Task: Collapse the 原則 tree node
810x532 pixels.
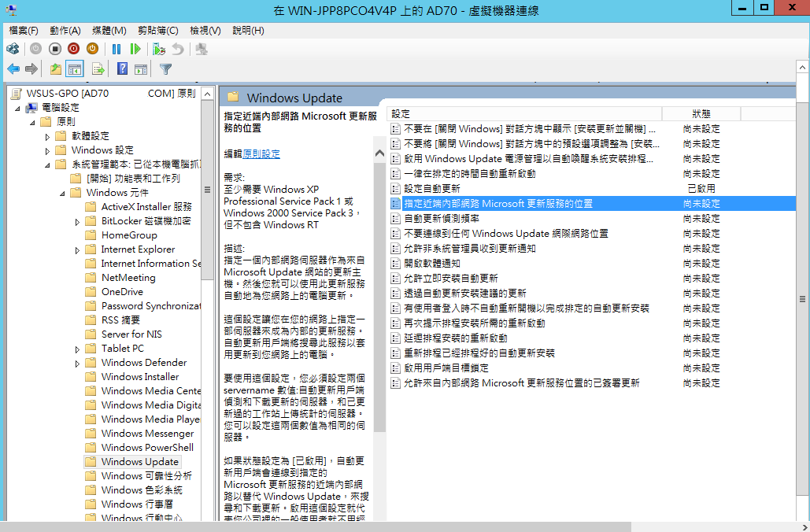Action: click(32, 123)
